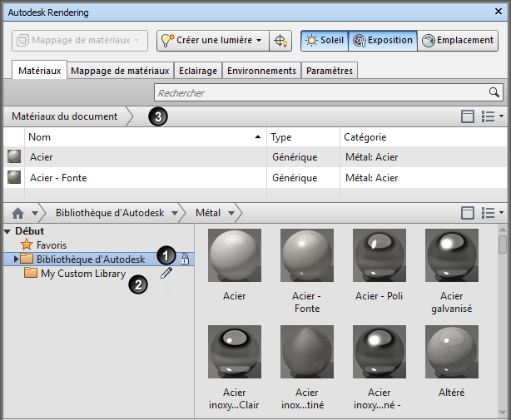Switch to the Environnements tab
The height and width of the screenshot is (420, 511).
coord(261,71)
